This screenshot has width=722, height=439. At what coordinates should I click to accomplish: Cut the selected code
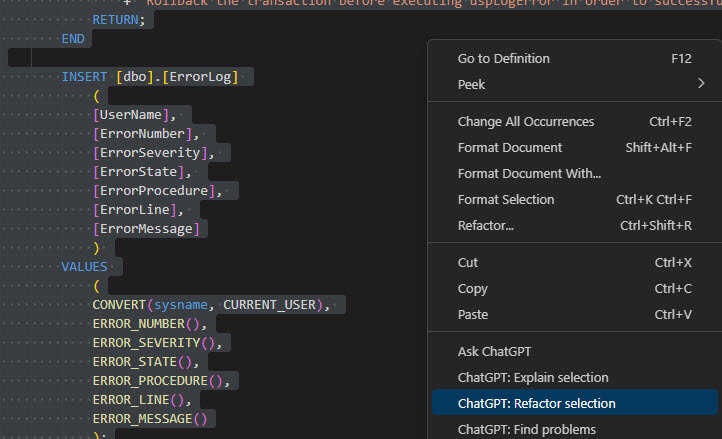click(468, 263)
